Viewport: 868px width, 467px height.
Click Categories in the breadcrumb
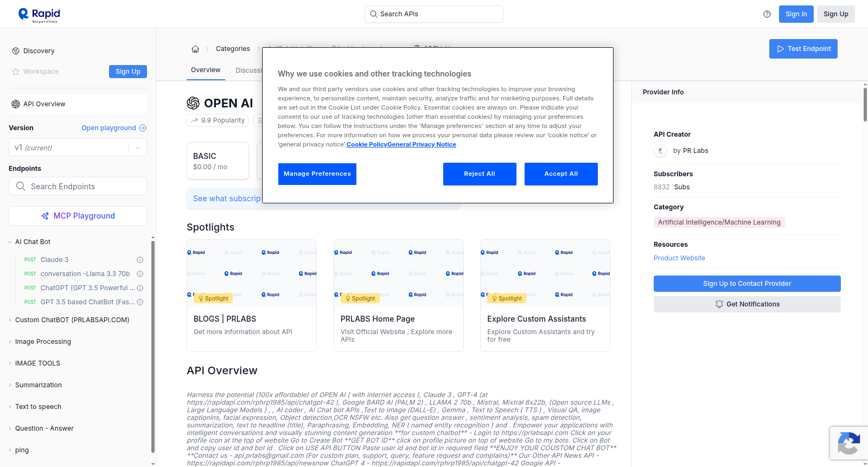[233, 49]
